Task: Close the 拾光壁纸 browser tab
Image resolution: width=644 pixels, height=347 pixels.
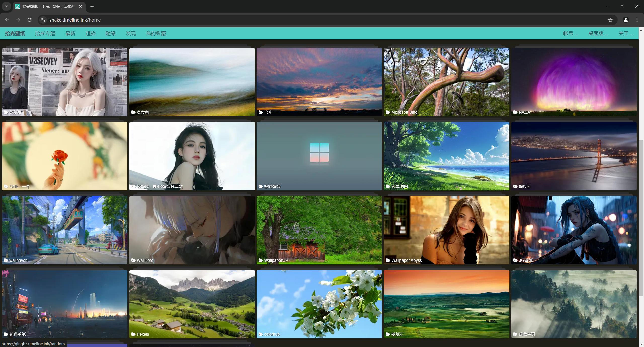Action: click(80, 6)
